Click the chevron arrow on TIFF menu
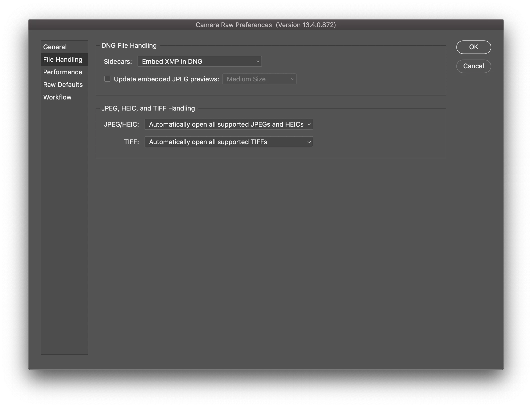 coord(309,142)
